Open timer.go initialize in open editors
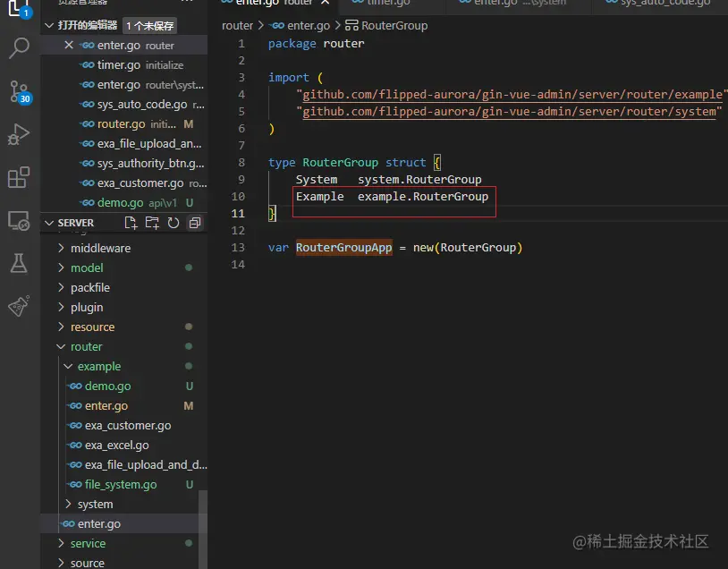Viewport: 728px width, 569px height. tap(124, 65)
